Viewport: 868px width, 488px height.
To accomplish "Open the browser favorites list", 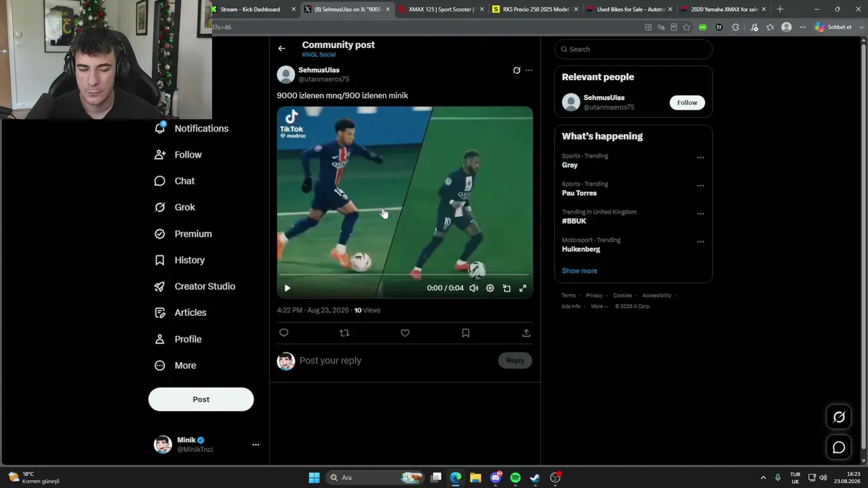I will (770, 27).
